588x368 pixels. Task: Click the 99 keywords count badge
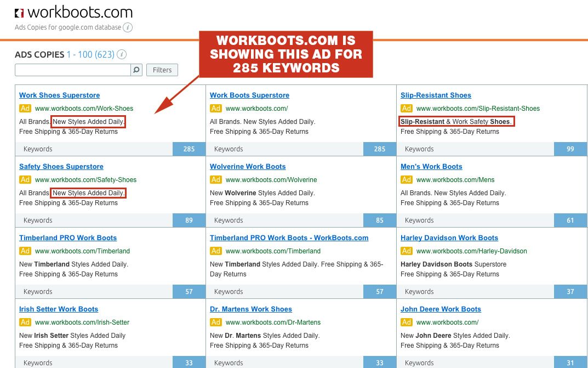pos(570,149)
